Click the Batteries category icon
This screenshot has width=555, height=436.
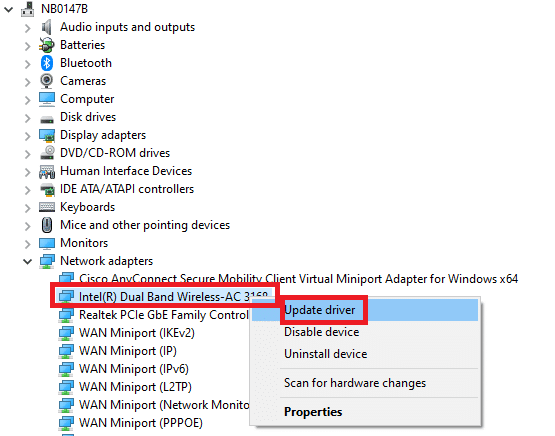tap(47, 45)
